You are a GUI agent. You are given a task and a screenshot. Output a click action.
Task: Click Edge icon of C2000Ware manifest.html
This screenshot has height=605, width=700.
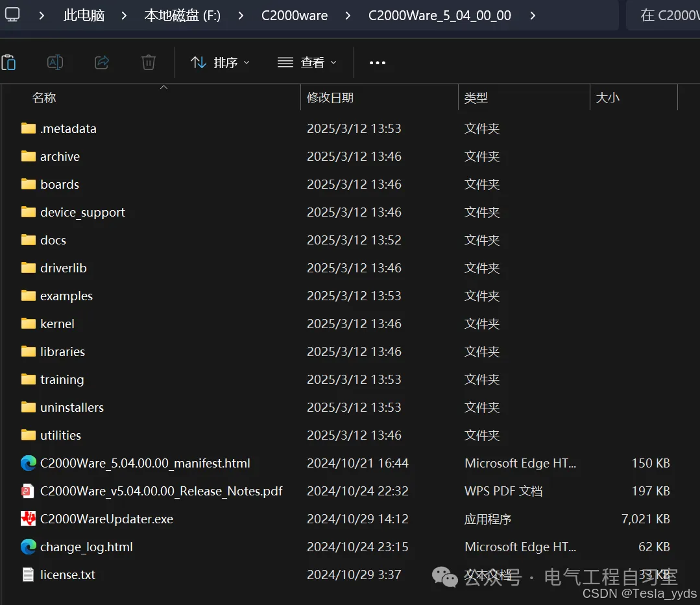pos(29,463)
